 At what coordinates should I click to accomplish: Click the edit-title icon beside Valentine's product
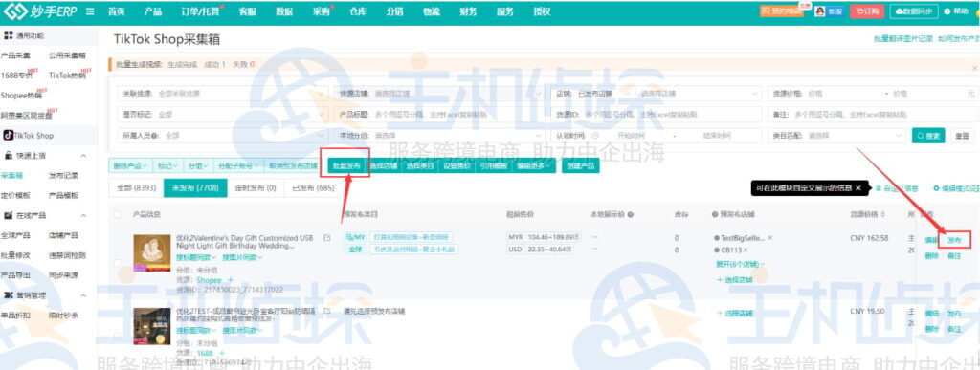coord(327,238)
